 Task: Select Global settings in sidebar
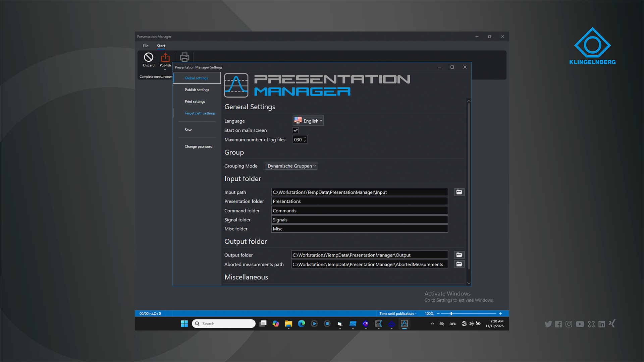click(197, 78)
